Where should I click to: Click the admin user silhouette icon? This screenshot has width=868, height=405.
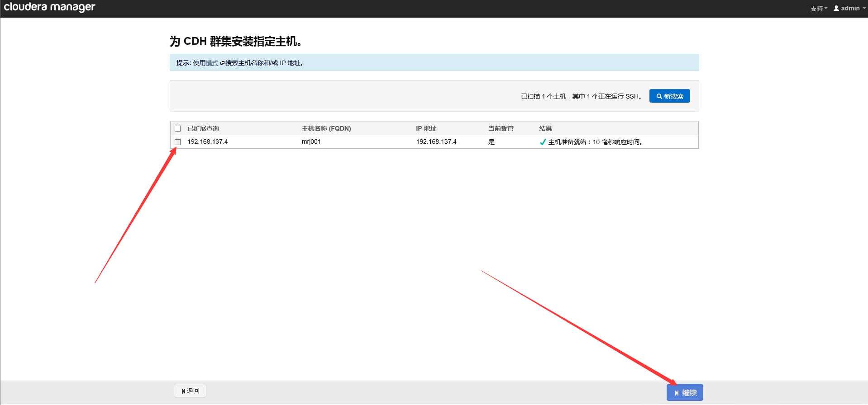click(x=836, y=8)
